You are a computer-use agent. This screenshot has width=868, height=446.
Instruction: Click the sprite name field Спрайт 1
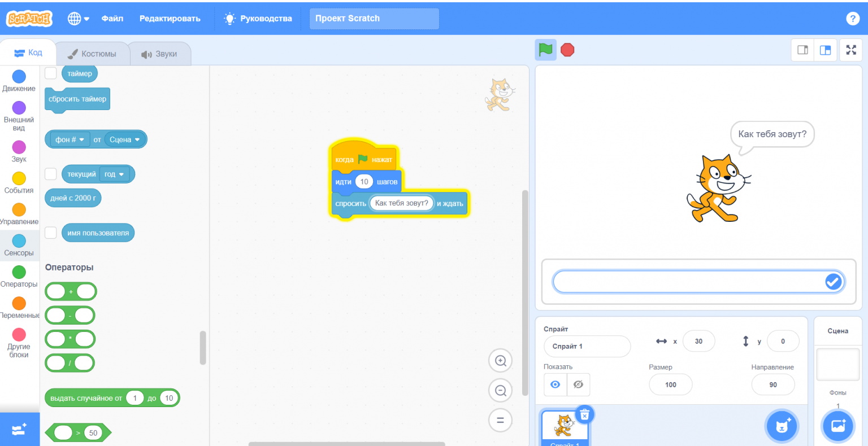pos(587,346)
